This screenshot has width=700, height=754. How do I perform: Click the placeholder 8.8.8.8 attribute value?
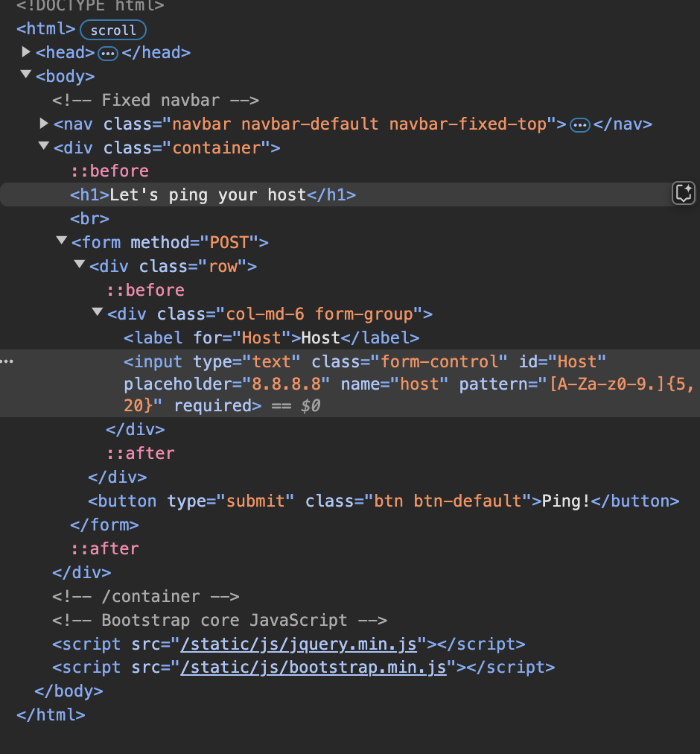287,384
